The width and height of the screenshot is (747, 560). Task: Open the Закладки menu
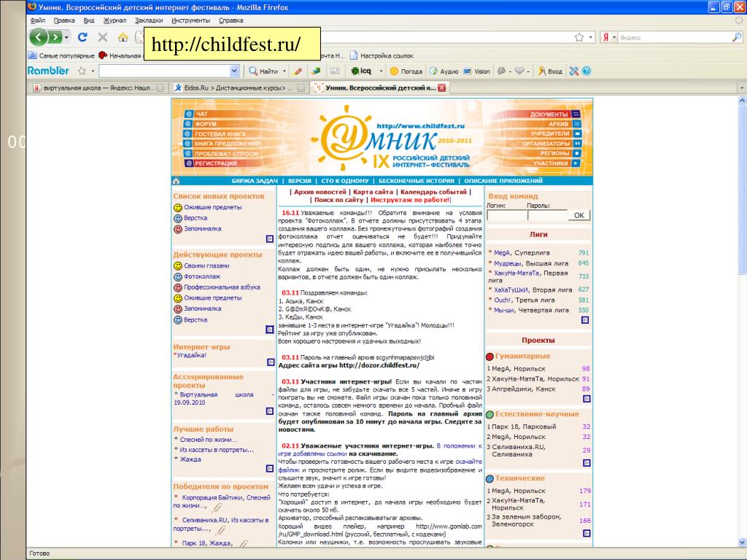(149, 20)
